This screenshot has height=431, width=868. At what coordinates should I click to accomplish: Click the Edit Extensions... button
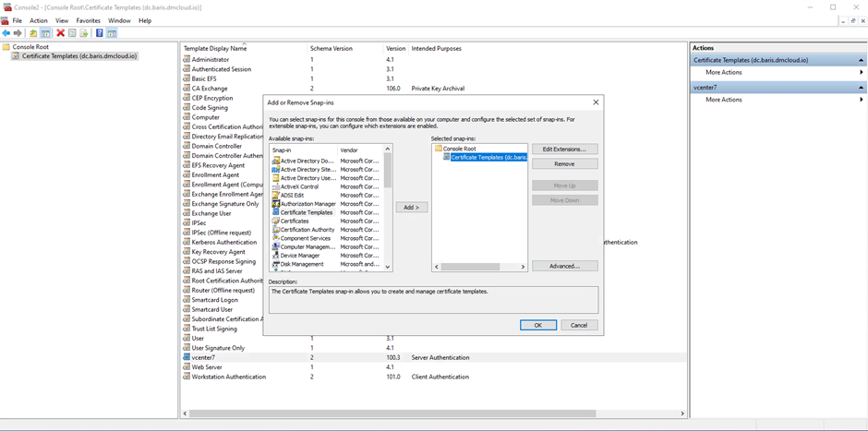click(x=564, y=149)
